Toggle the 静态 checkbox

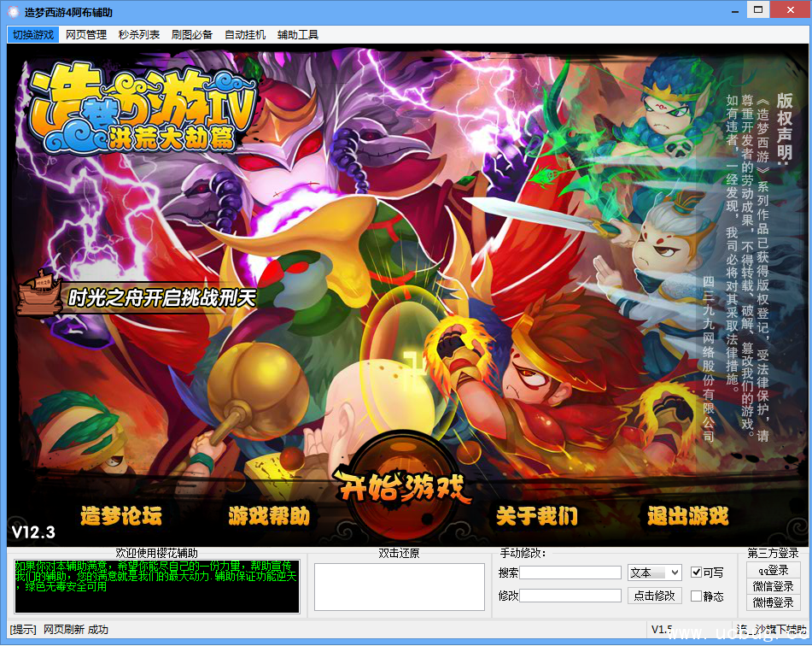[696, 596]
